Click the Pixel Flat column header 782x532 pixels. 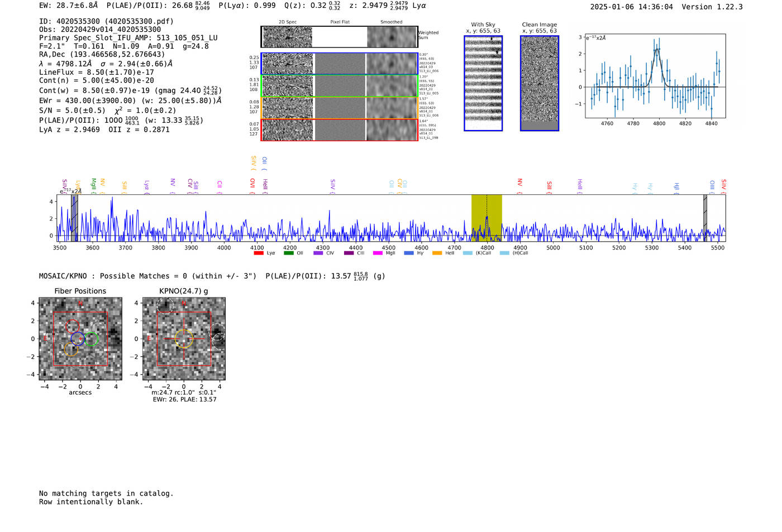coord(340,22)
